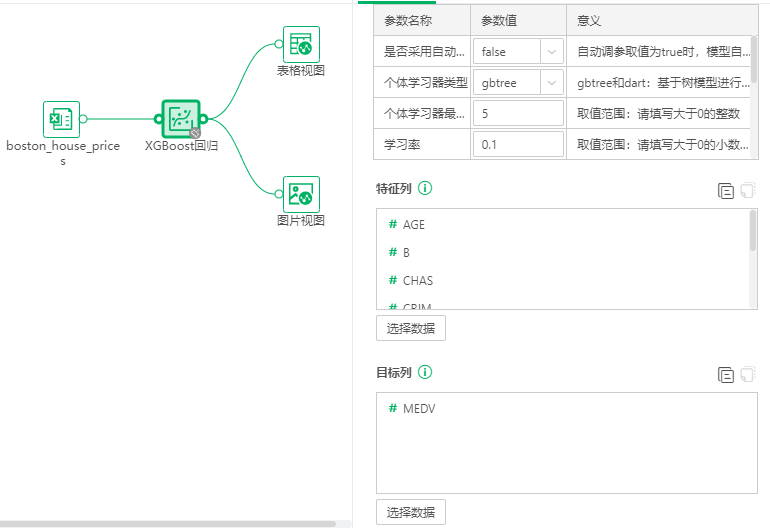Click the paste icon for 目标列
This screenshot has width=770, height=528.
747,375
